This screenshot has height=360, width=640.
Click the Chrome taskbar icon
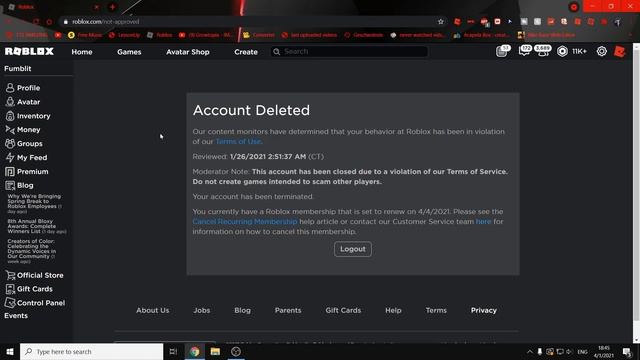click(195, 351)
